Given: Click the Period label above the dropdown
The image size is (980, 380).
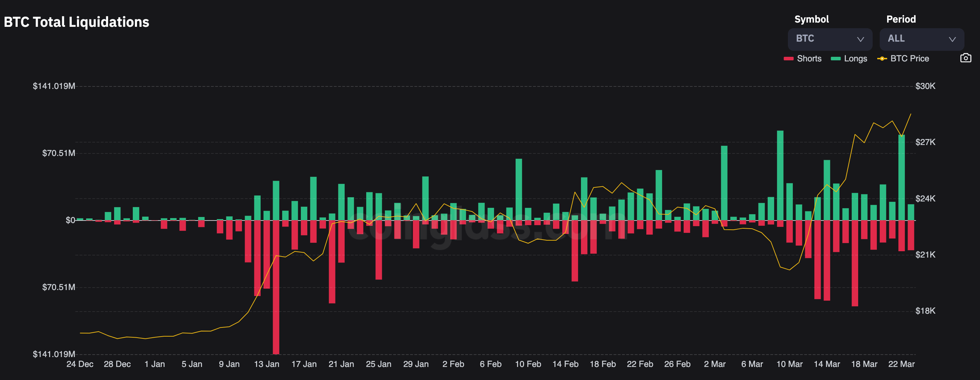Looking at the screenshot, I should point(901,19).
